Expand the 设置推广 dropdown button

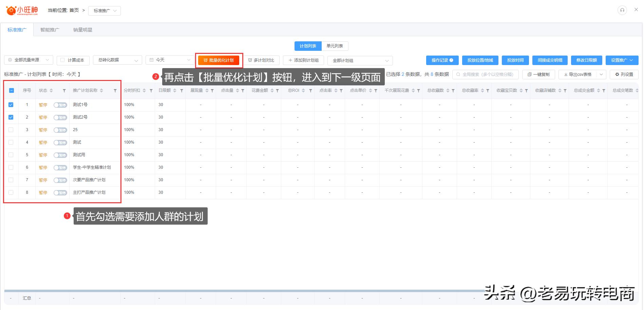[x=622, y=60]
